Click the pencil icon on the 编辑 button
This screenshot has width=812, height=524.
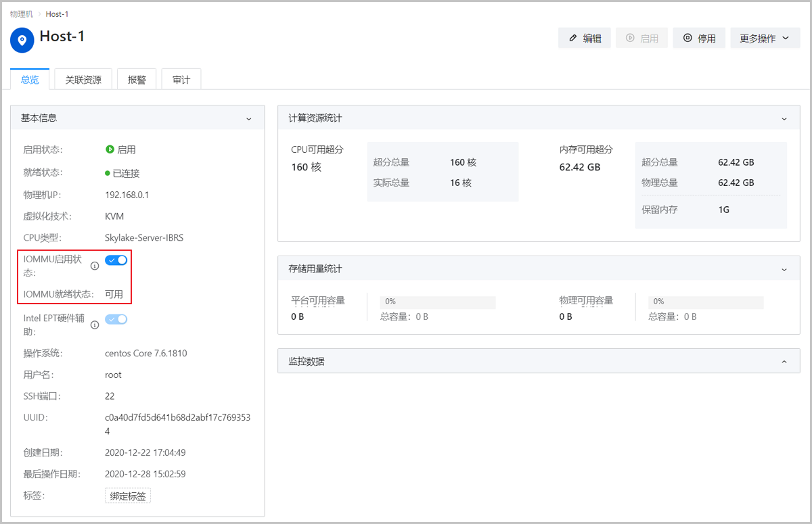(574, 38)
